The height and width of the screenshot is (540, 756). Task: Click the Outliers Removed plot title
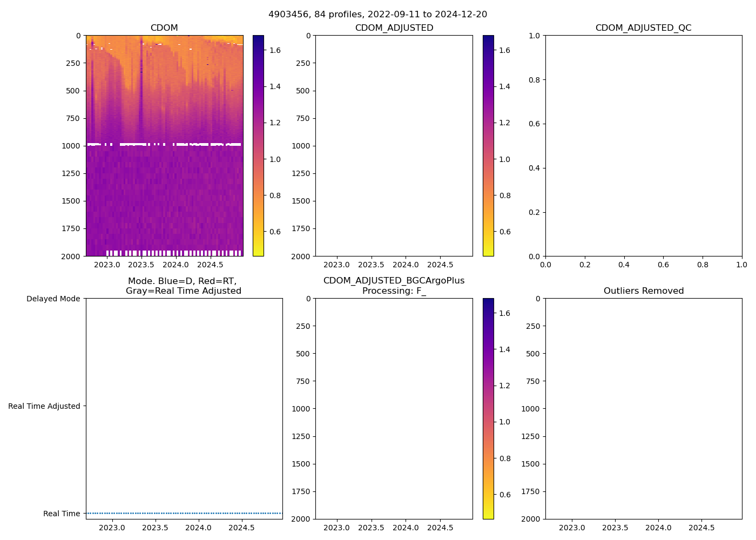[643, 291]
